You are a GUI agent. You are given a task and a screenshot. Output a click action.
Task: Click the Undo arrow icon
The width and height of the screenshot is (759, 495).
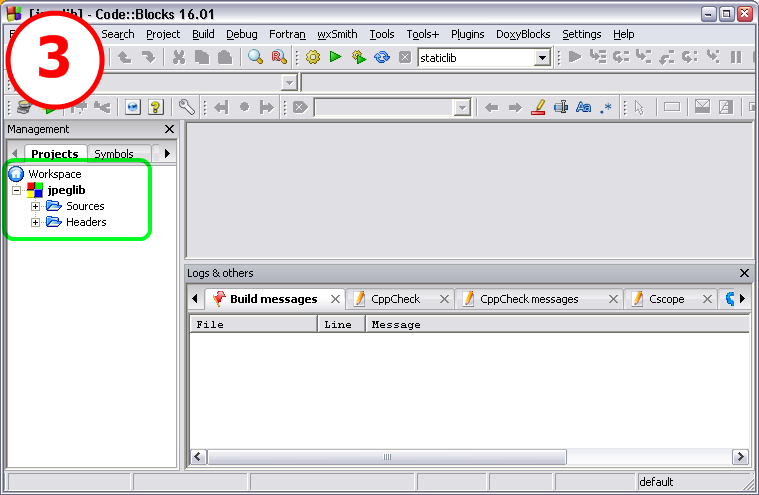[x=125, y=58]
